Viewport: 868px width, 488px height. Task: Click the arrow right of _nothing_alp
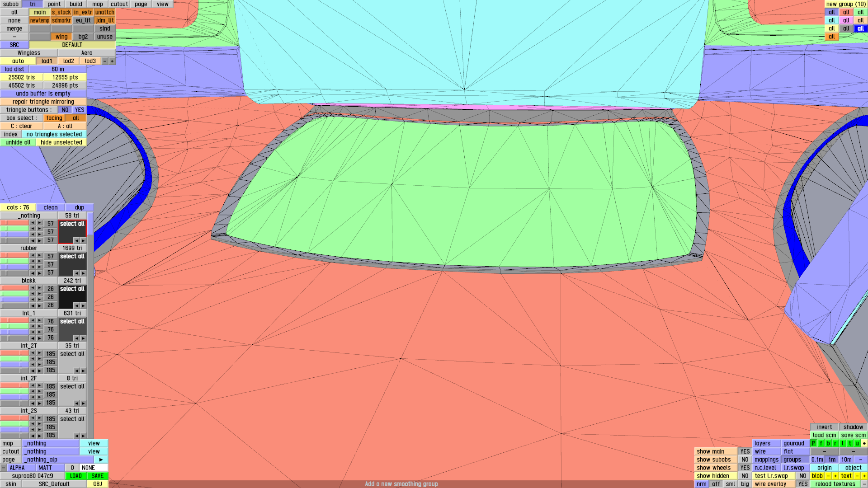click(x=101, y=460)
